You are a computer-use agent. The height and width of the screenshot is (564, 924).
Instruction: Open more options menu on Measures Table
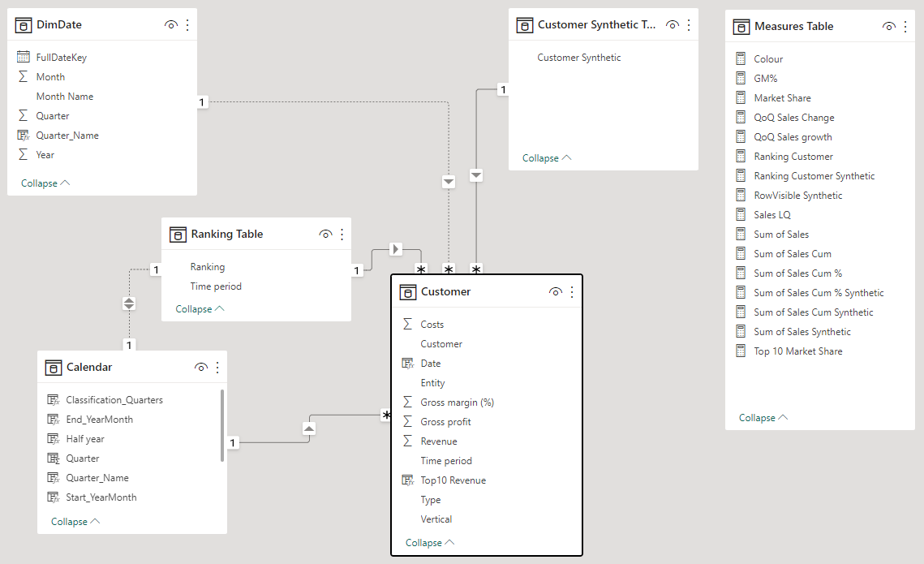(x=905, y=26)
